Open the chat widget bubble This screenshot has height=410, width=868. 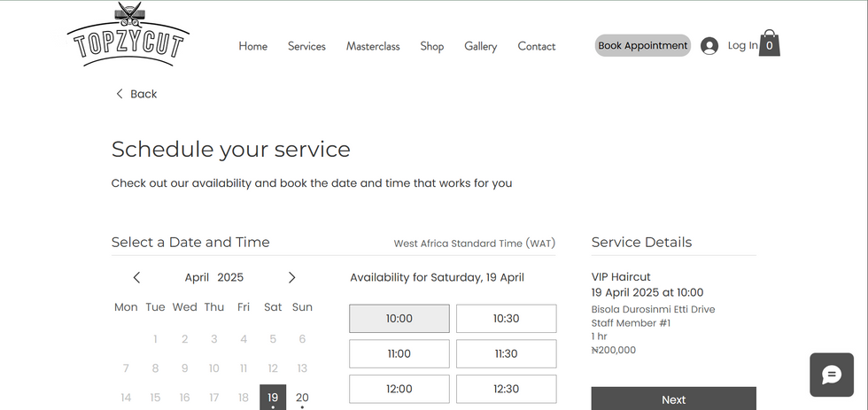[x=832, y=375]
